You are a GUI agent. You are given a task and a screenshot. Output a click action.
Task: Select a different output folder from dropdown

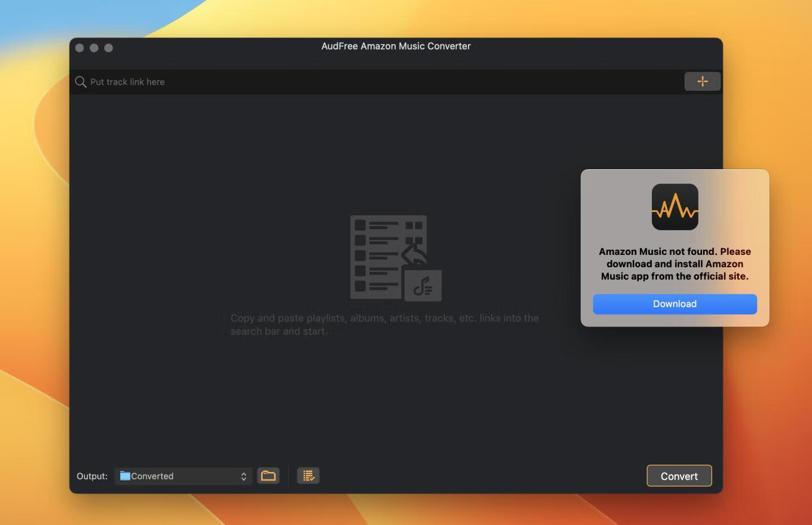click(182, 476)
